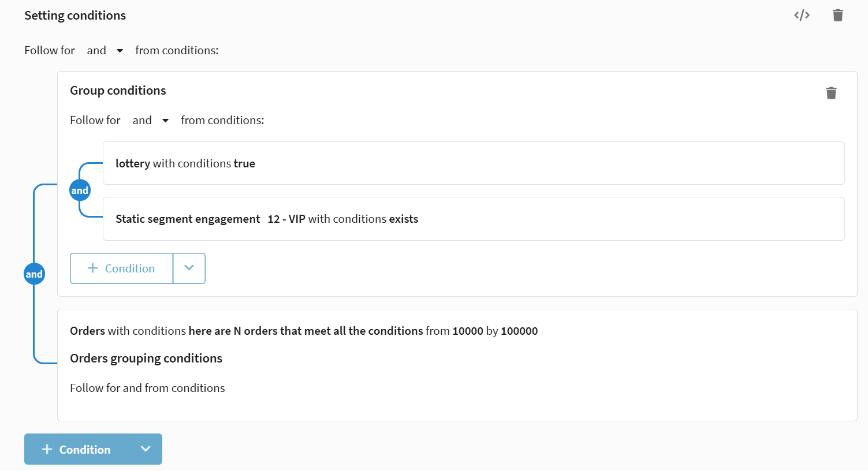
Task: Click the inner 'and' connector badge
Action: click(80, 190)
